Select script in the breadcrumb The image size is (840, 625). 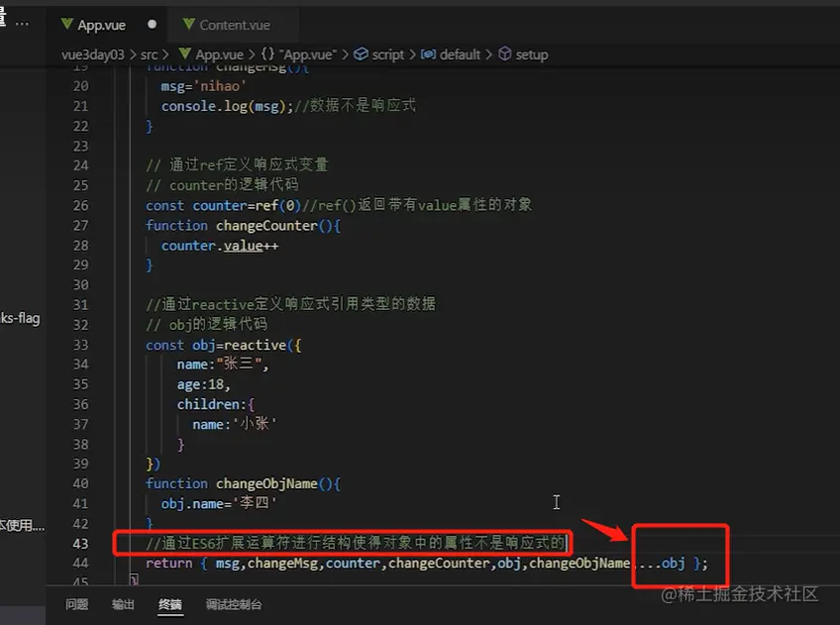point(388,54)
